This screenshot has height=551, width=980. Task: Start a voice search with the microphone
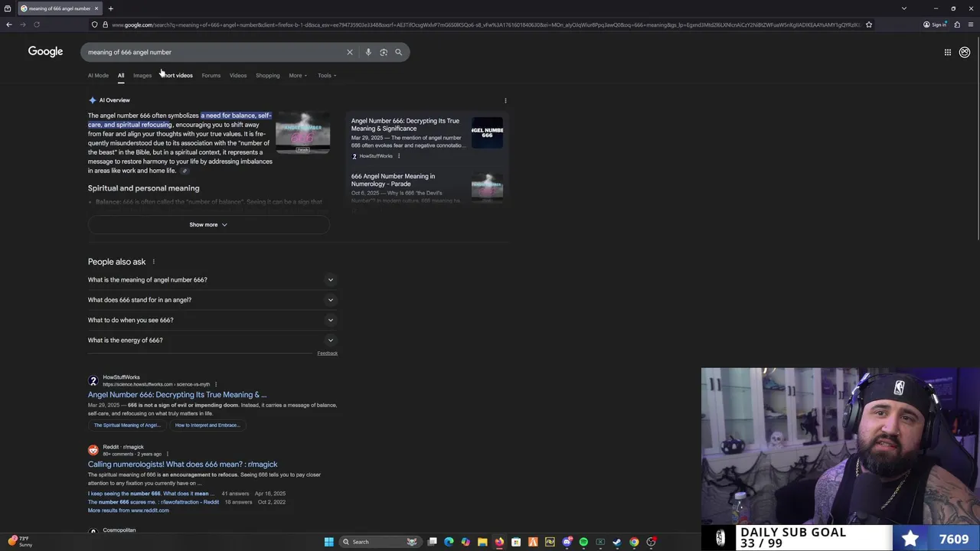tap(368, 52)
